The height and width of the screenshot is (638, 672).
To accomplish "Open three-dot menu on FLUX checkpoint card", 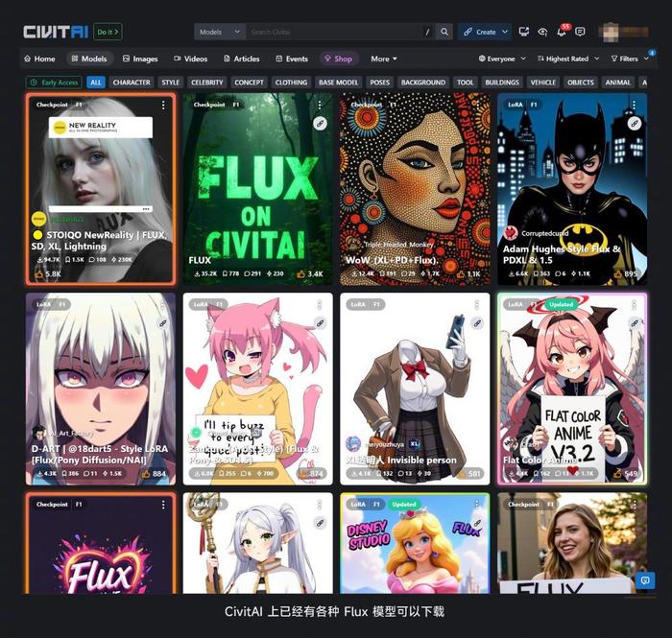I will [x=320, y=105].
